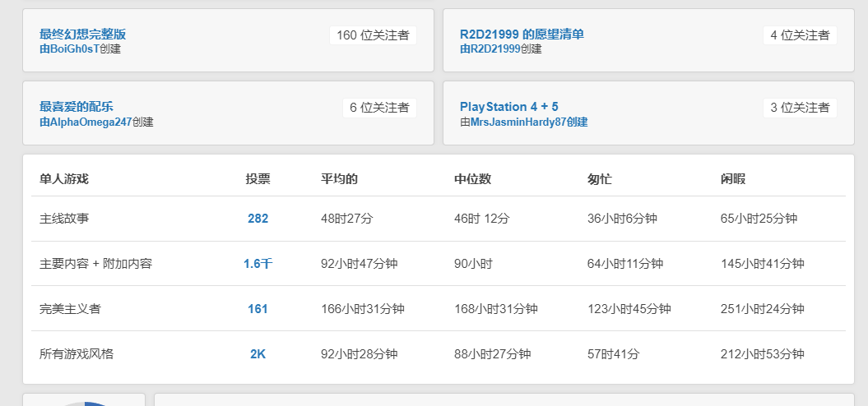Select the leisure value 212小时53分钟
Screen dimensions: 868x406
(762, 354)
